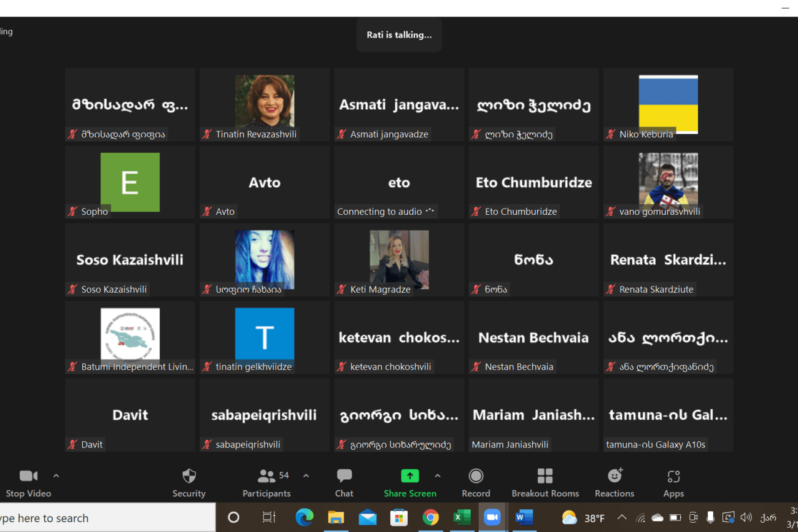Viewport: 798px width, 532px height.
Task: Click the Windows taskbar search box
Action: pyautogui.click(x=104, y=518)
